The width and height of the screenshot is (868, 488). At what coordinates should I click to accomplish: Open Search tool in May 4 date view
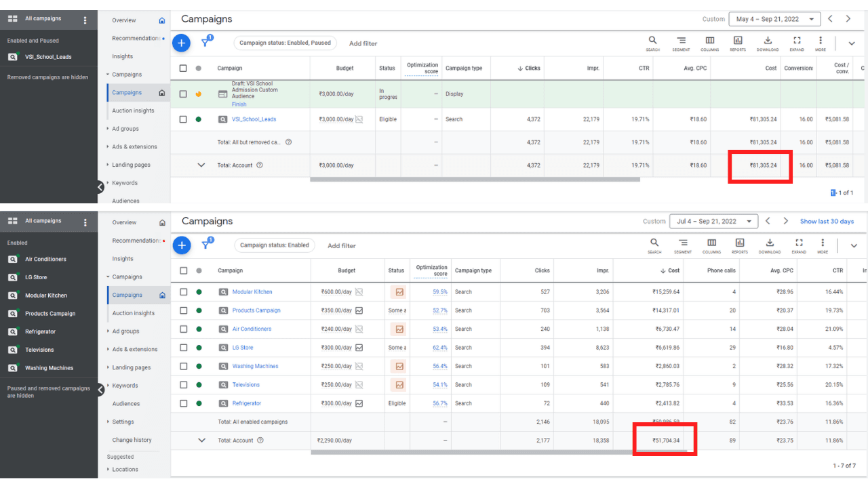pos(652,43)
